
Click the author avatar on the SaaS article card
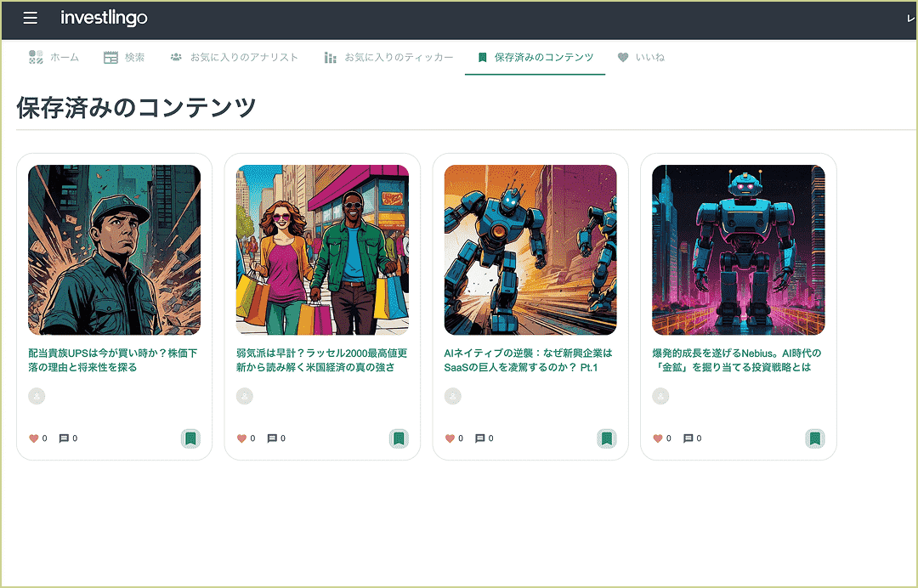pyautogui.click(x=452, y=396)
